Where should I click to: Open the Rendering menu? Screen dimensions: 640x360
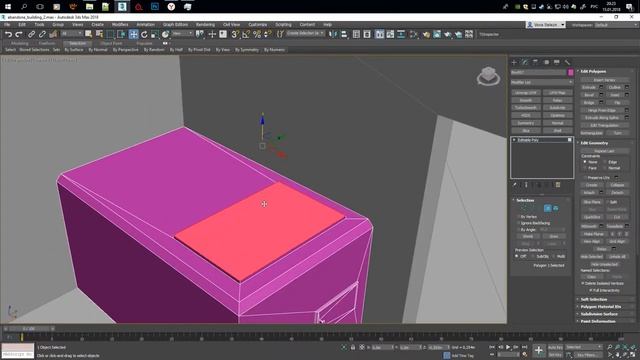point(205,25)
